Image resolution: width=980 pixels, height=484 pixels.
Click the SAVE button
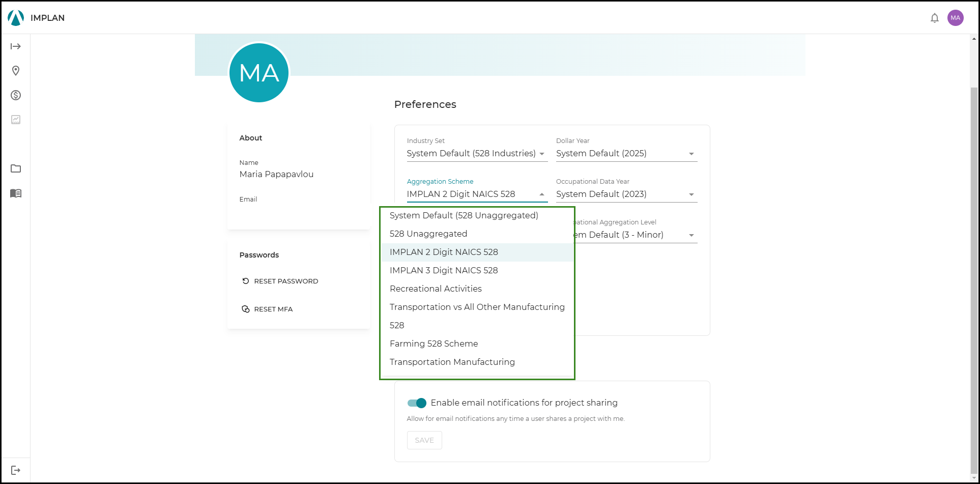(x=424, y=440)
